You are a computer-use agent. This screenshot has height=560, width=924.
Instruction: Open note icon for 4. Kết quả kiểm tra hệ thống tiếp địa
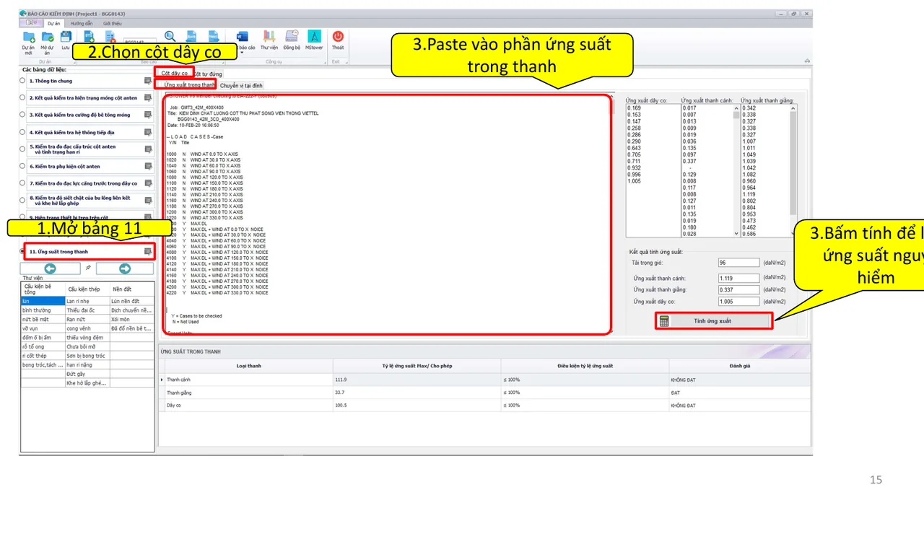point(148,132)
